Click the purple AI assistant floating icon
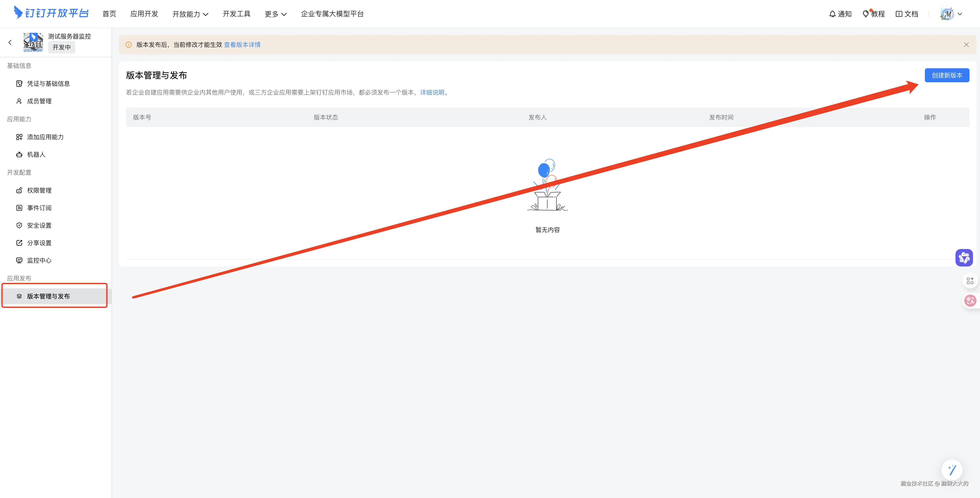 tap(964, 258)
